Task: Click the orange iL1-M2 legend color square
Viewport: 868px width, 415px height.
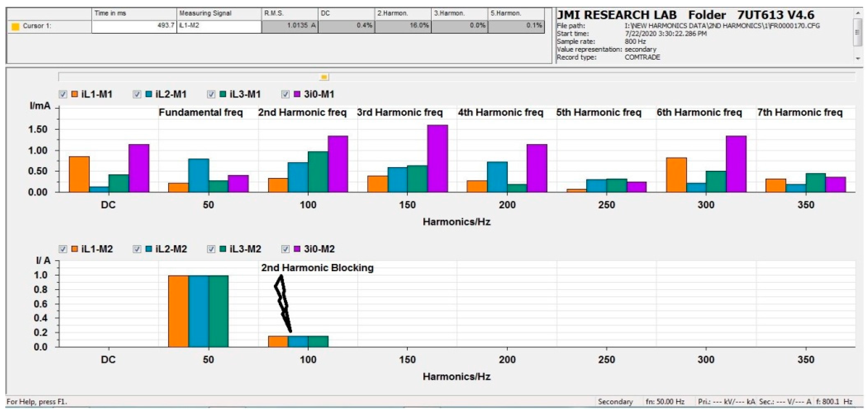Action: tap(75, 249)
